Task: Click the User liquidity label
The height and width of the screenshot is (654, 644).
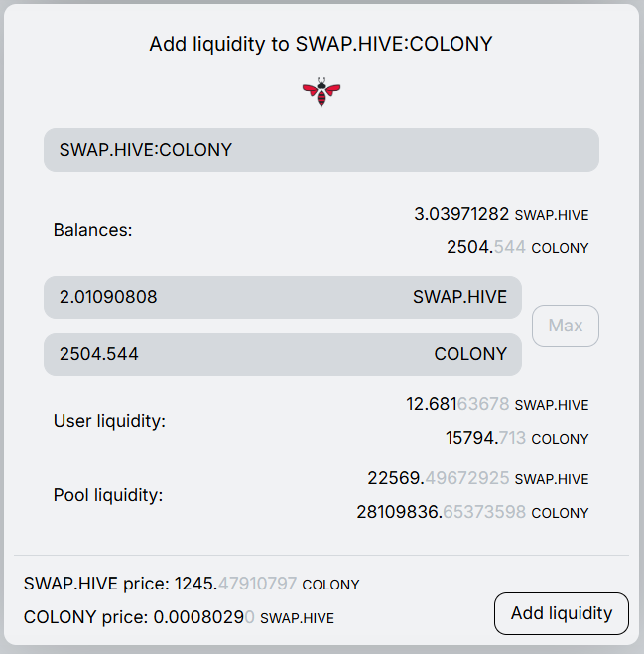Action: (109, 421)
